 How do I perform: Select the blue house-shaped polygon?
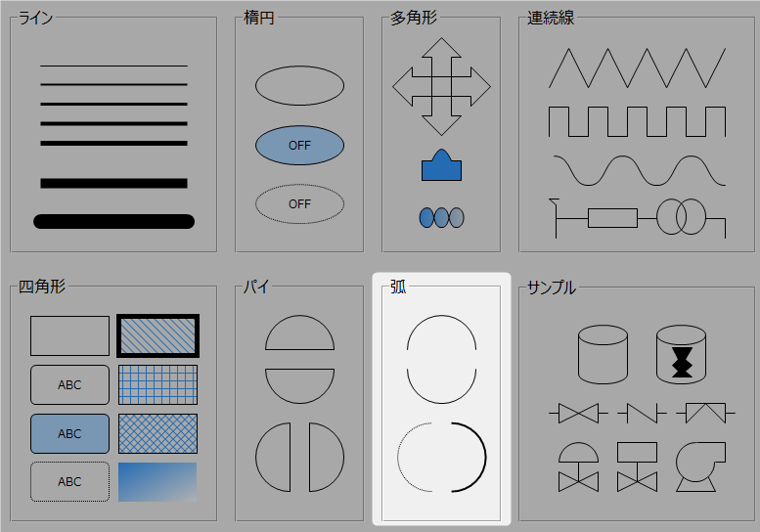tap(441, 166)
